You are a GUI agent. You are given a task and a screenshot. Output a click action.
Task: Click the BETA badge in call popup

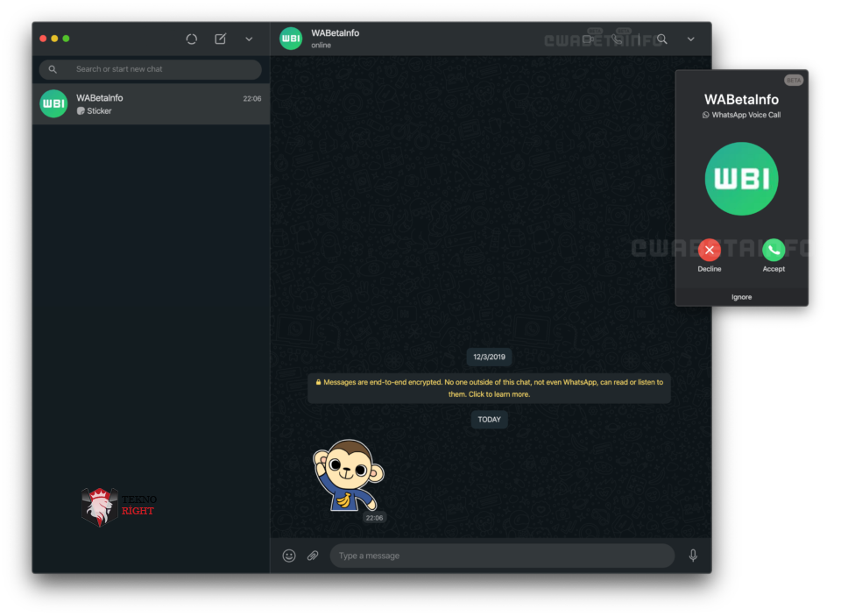tap(794, 81)
